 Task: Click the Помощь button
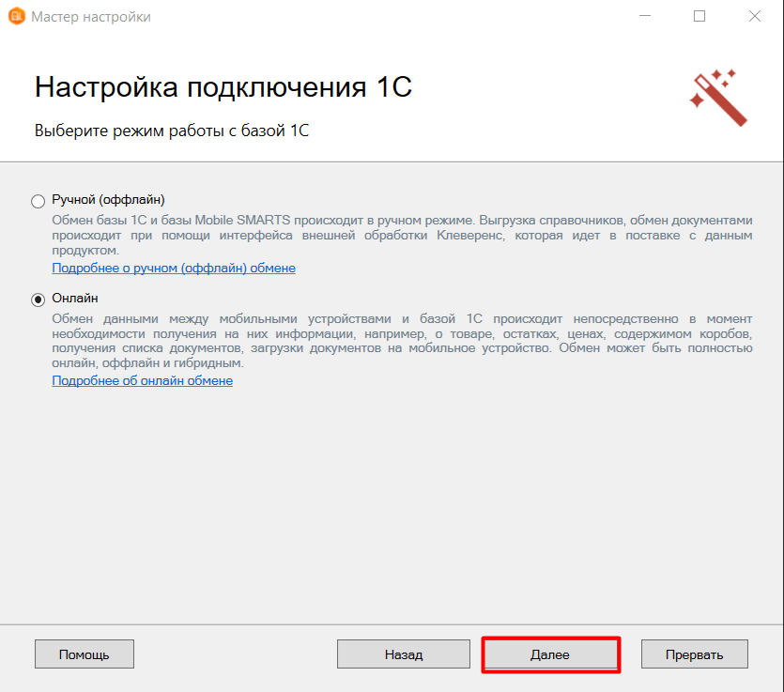click(x=84, y=654)
